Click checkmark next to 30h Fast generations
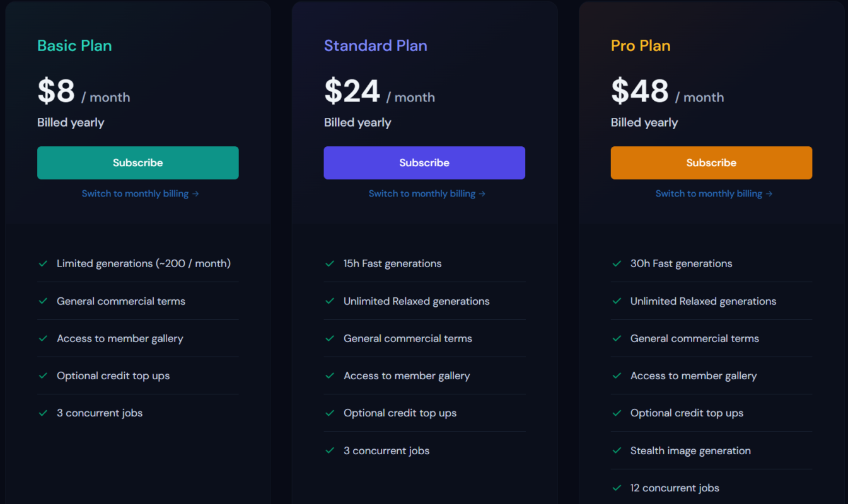Screen dimensions: 848x504 [x=617, y=263]
